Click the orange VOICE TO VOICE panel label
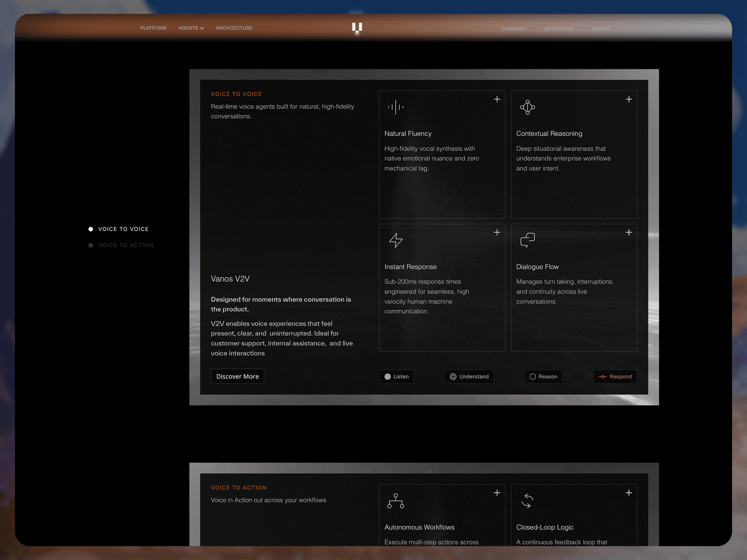The height and width of the screenshot is (560, 747). point(236,94)
